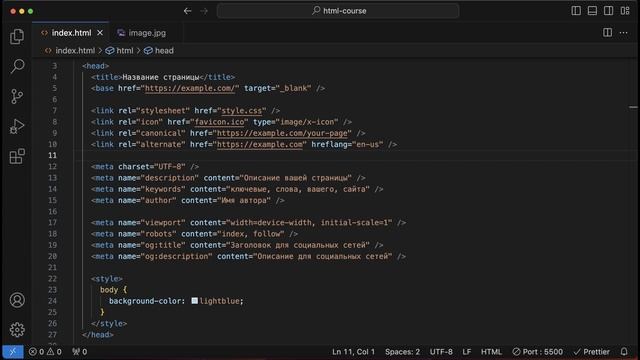This screenshot has height=360, width=640.
Task: Select head in the breadcrumb
Action: point(159,51)
